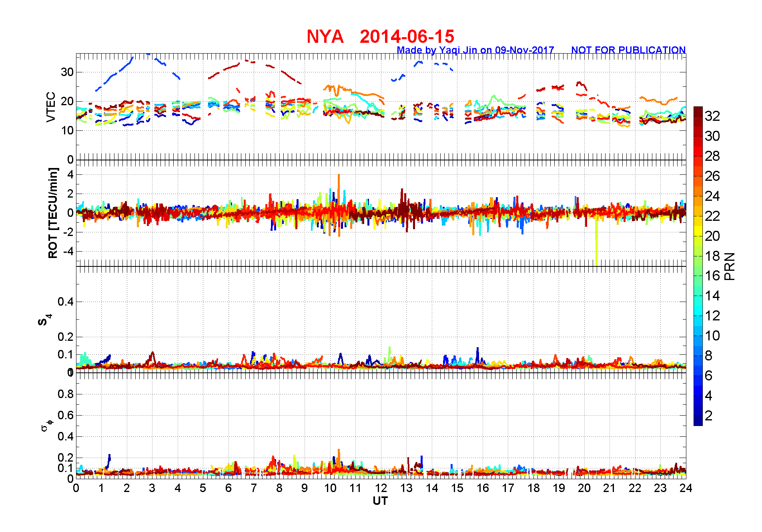Click the UT axis tick label "7"
The width and height of the screenshot is (762, 532).
pos(254,488)
